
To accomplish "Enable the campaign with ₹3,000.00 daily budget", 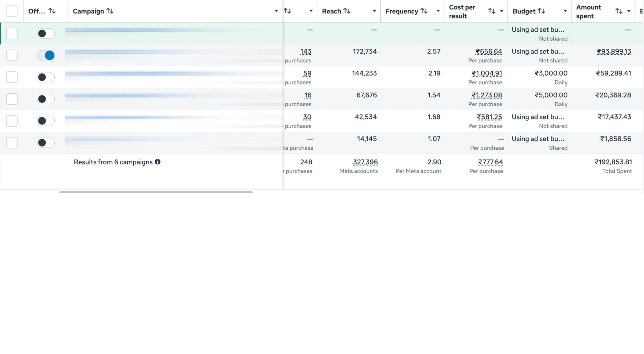I will tap(46, 77).
